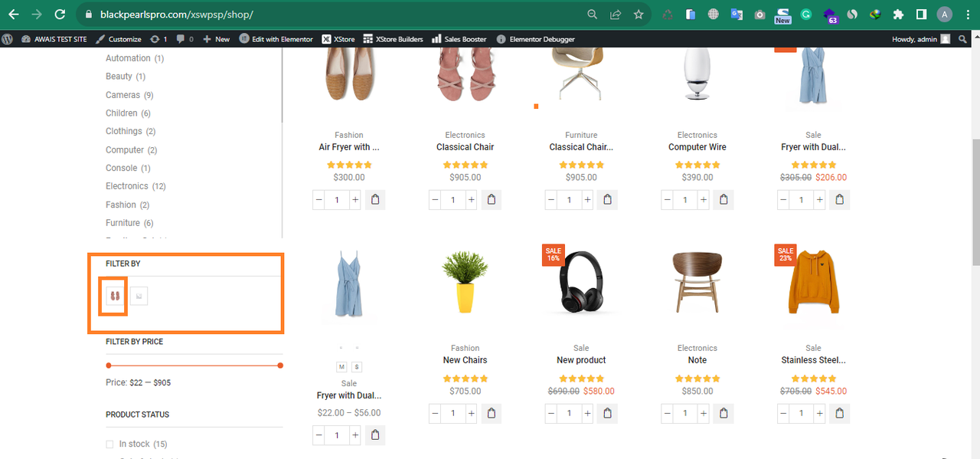980x459 pixels.
Task: Add Note chair to cart
Action: pyautogui.click(x=724, y=414)
